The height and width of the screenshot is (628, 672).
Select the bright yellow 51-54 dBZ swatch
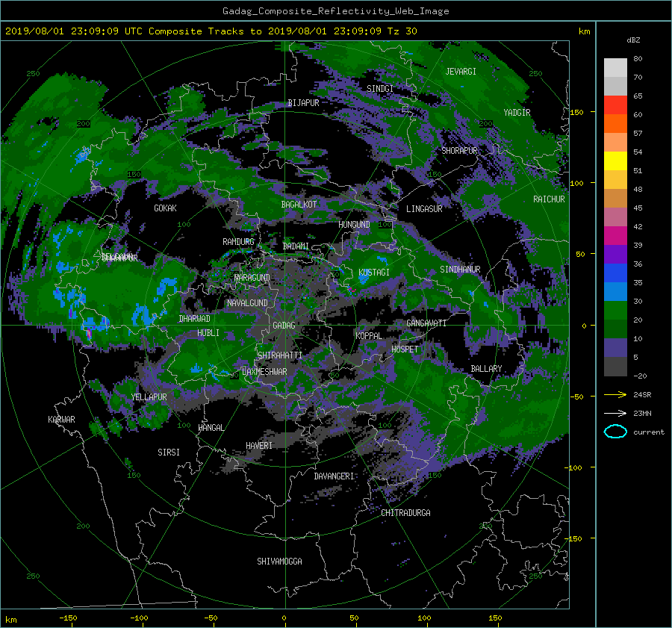(x=615, y=161)
